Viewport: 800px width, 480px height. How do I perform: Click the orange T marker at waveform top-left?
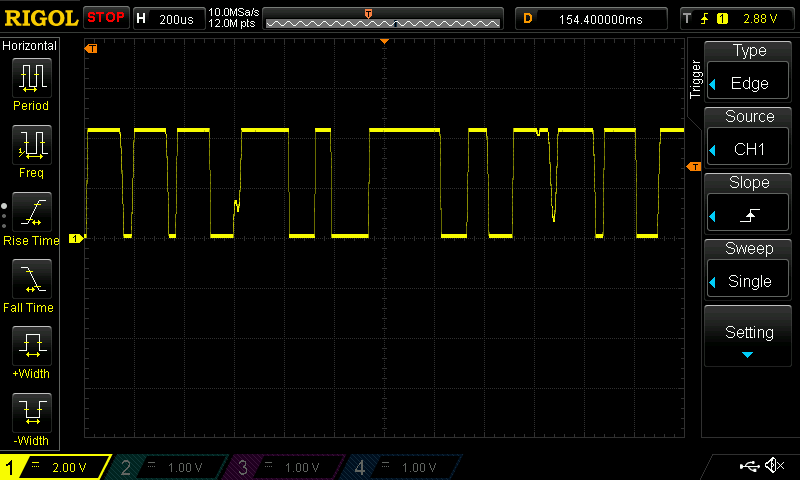(91, 48)
